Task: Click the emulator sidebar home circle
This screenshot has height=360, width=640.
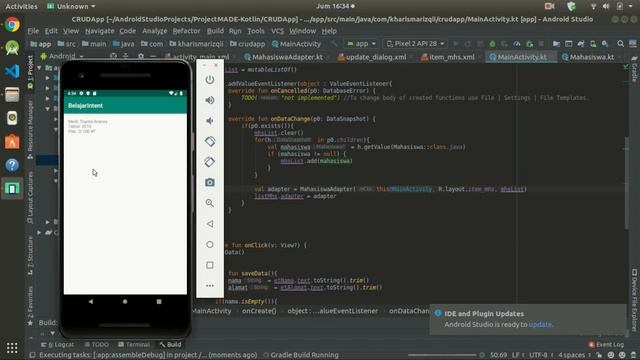Action: [x=210, y=244]
